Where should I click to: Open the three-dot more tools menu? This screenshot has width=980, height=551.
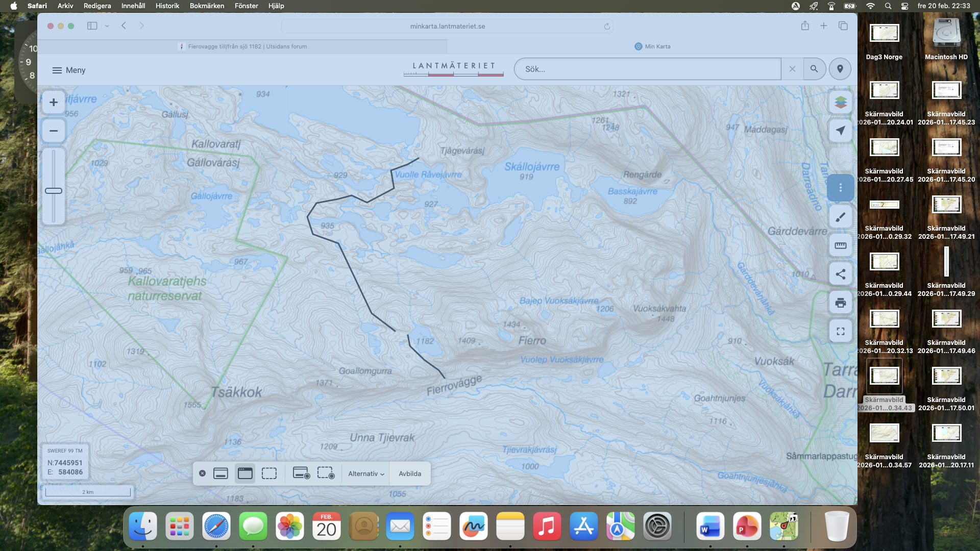(840, 188)
